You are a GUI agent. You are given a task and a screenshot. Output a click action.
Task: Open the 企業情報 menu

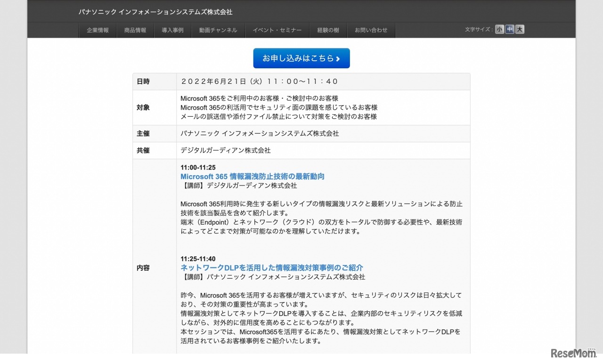coord(98,30)
